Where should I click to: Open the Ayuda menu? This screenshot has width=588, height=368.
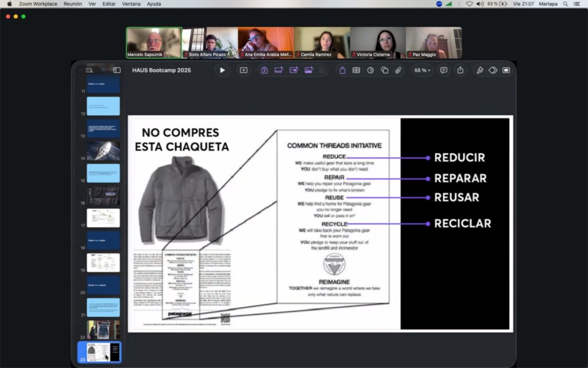[154, 4]
